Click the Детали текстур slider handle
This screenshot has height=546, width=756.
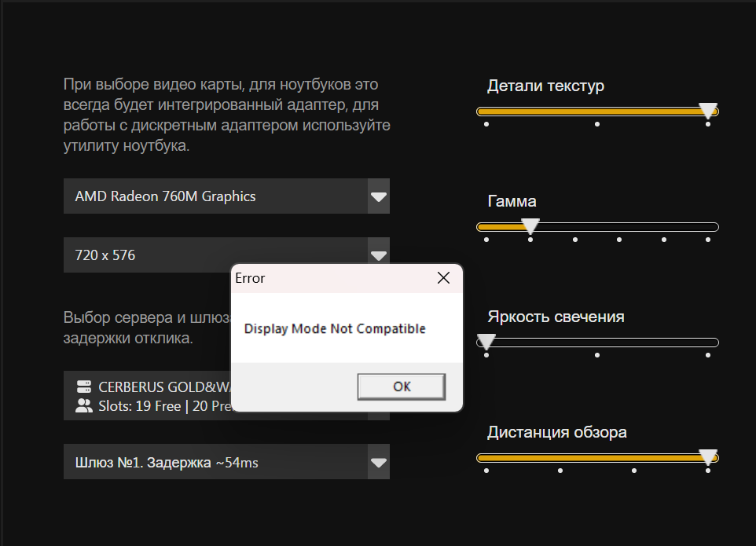(x=708, y=110)
